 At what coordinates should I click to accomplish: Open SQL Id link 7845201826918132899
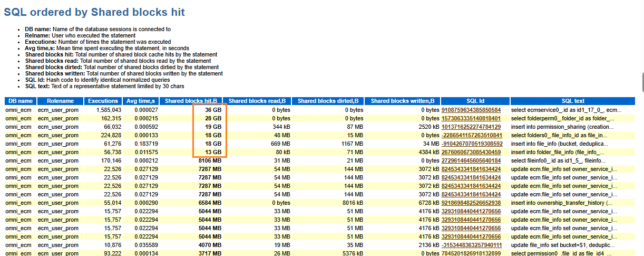pyautogui.click(x=471, y=253)
